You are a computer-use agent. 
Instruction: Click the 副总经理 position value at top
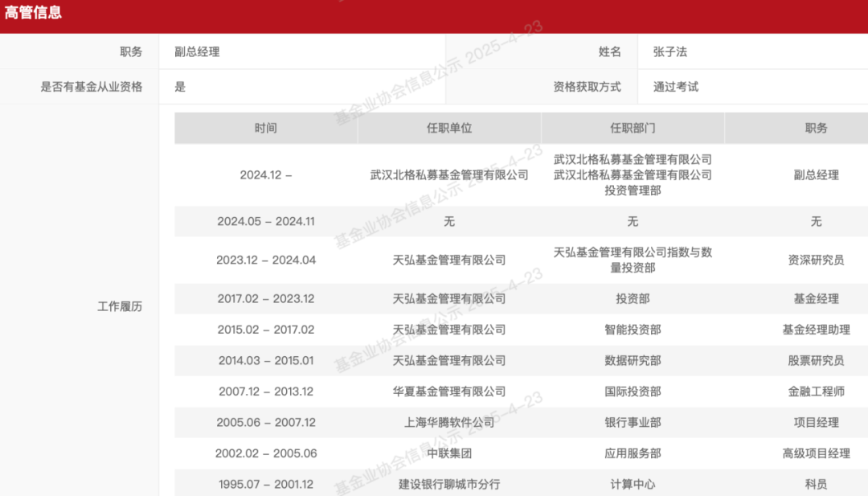pyautogui.click(x=197, y=52)
